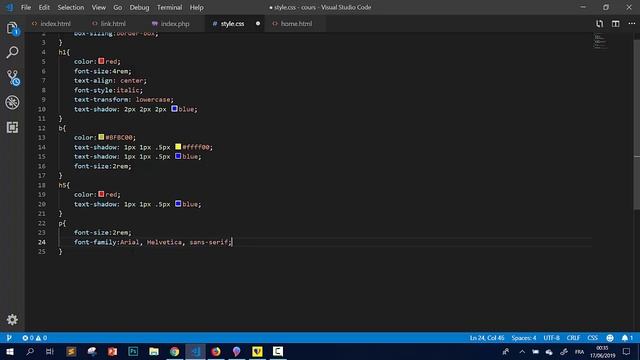Click the FRA keyboard language indicator
The image size is (640, 360).
pyautogui.click(x=579, y=351)
